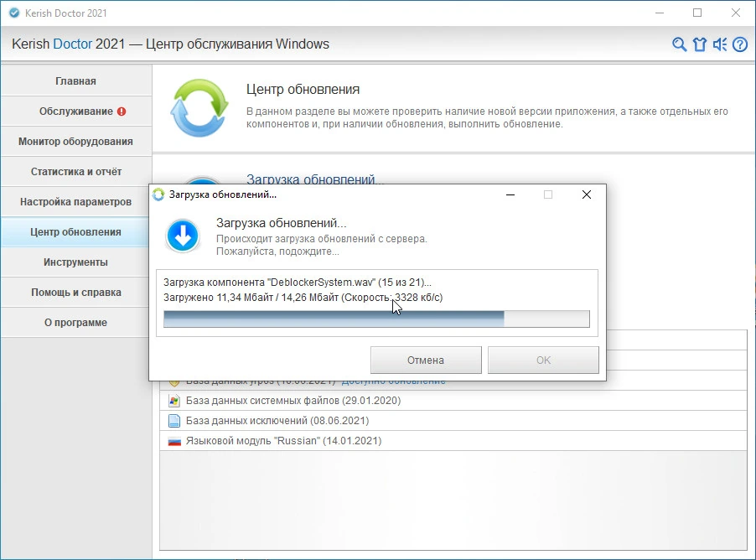Open help with the question mark icon
This screenshot has width=756, height=560.
pyautogui.click(x=740, y=44)
